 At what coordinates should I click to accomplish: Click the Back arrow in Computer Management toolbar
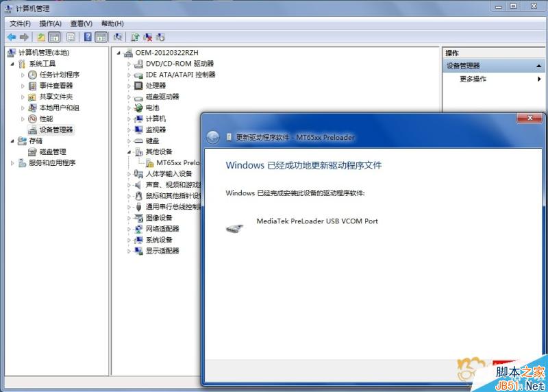pyautogui.click(x=12, y=37)
